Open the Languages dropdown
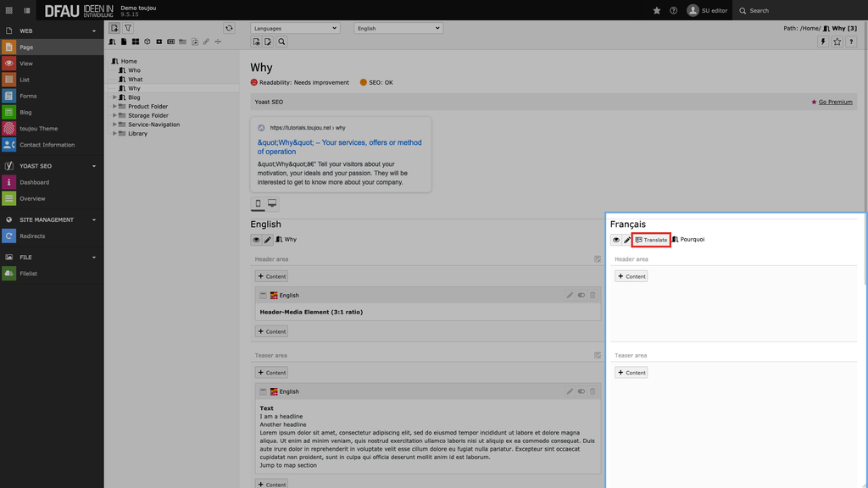The image size is (868, 488). pos(294,28)
